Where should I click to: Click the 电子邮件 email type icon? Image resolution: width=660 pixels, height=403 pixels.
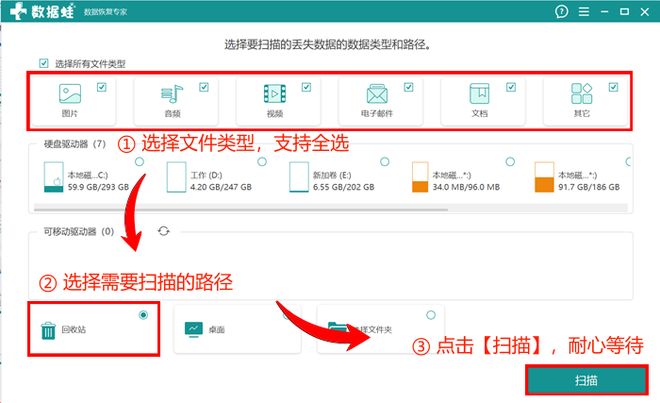tap(377, 93)
